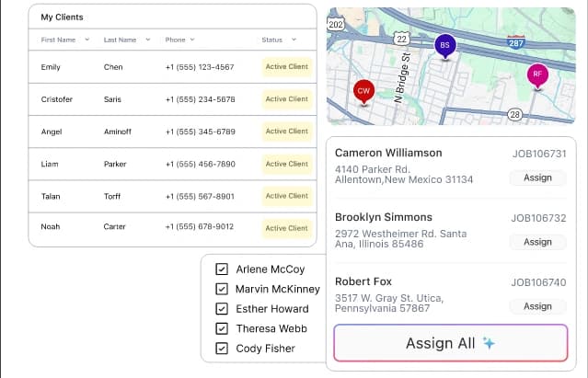
Task: Uncheck the Arlene McCoy checkbox
Action: (x=221, y=269)
